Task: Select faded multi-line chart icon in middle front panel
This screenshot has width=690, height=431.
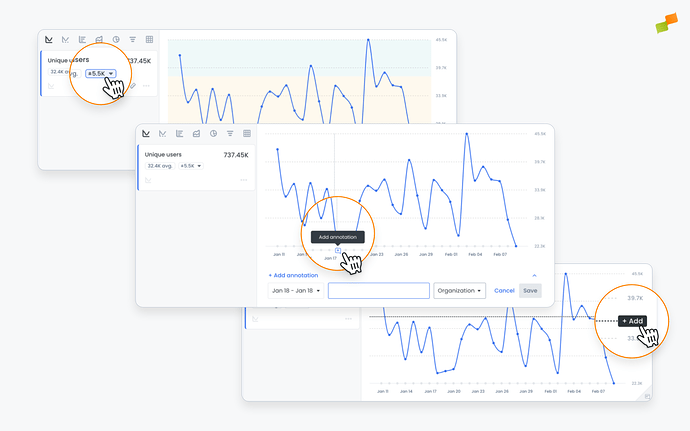Action: (x=163, y=133)
